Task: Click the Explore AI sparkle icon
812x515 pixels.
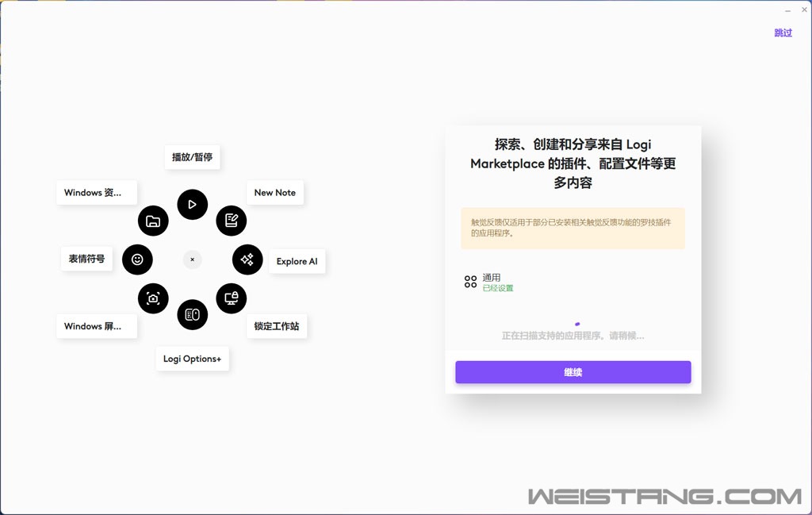Action: tap(247, 259)
